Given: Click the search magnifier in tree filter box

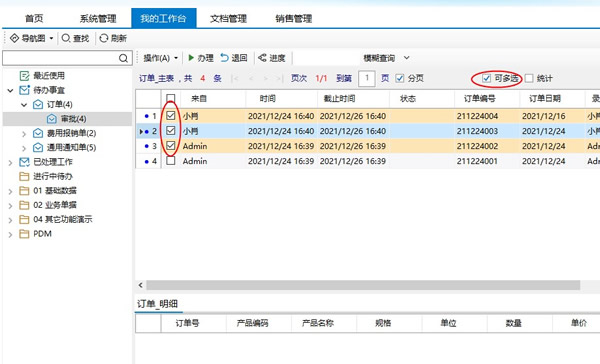Looking at the screenshot, I should [x=123, y=58].
